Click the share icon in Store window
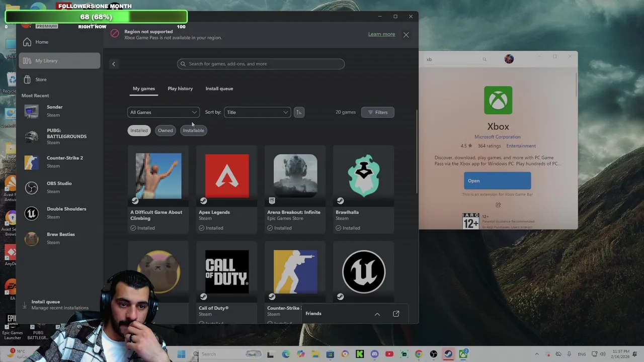The width and height of the screenshot is (644, 362). [x=498, y=205]
